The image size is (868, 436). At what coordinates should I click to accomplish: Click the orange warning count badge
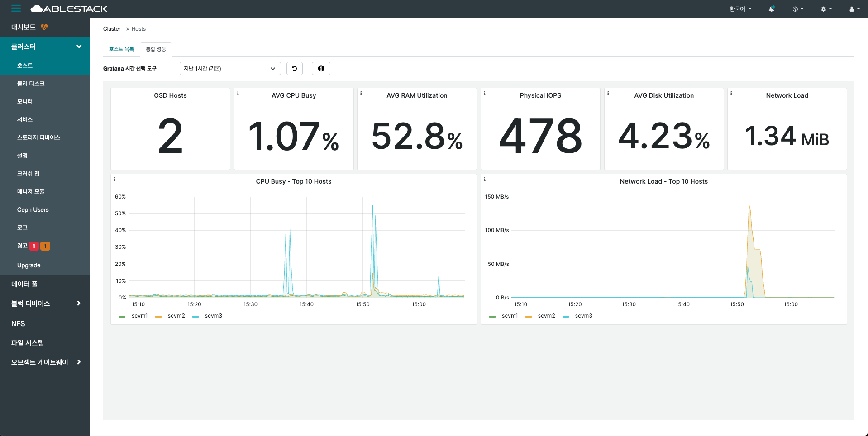(45, 246)
